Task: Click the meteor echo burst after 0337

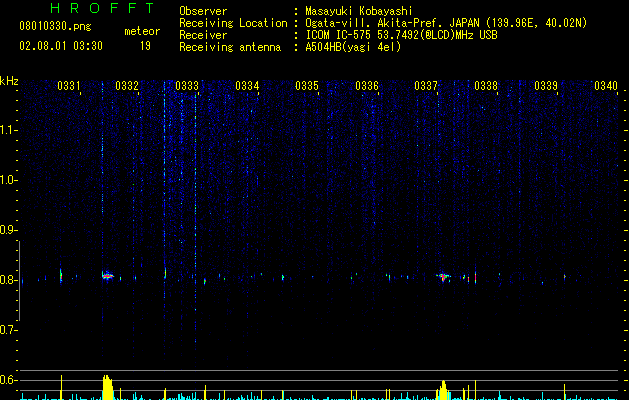Action: tap(443, 276)
